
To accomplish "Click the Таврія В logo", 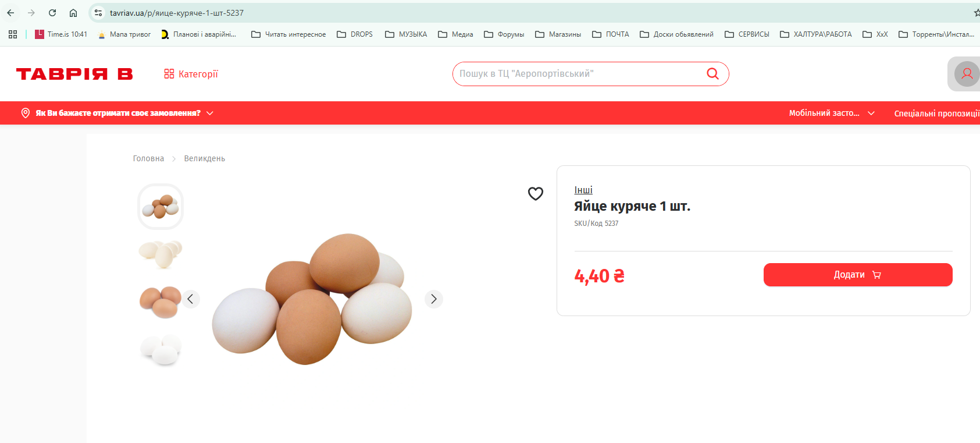I will [x=74, y=74].
